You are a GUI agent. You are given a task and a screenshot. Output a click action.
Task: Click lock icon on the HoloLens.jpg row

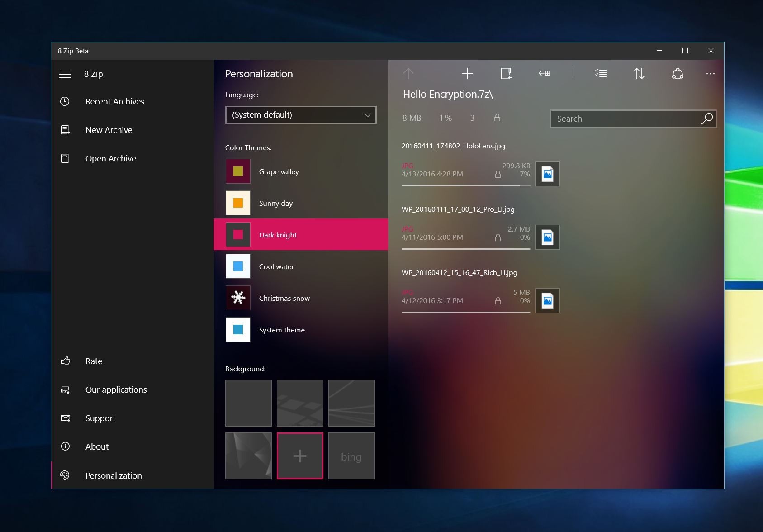click(498, 174)
